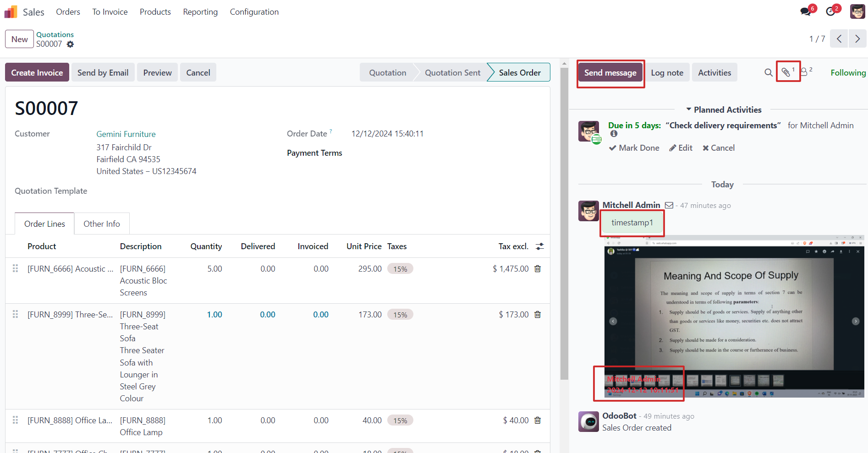Click the Following button

pos(848,72)
